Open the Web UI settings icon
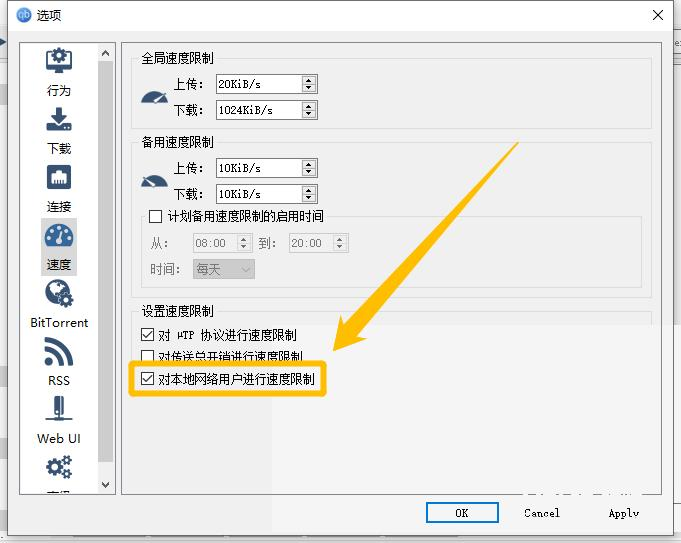 coord(59,408)
